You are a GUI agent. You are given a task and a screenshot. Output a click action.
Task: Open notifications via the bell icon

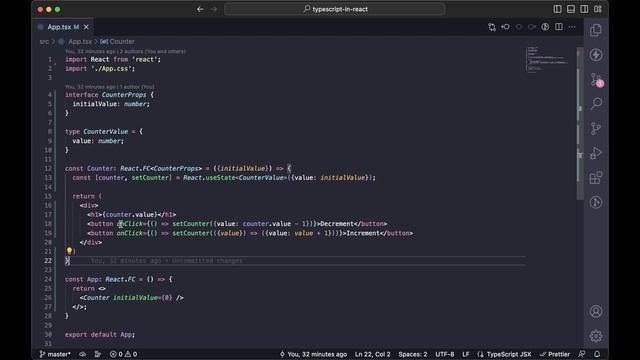pyautogui.click(x=597, y=354)
